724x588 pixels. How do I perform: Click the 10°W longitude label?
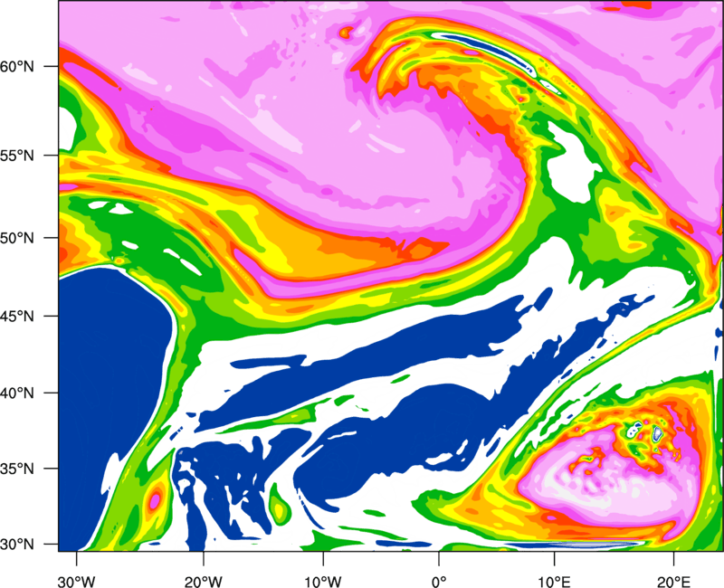[323, 582]
